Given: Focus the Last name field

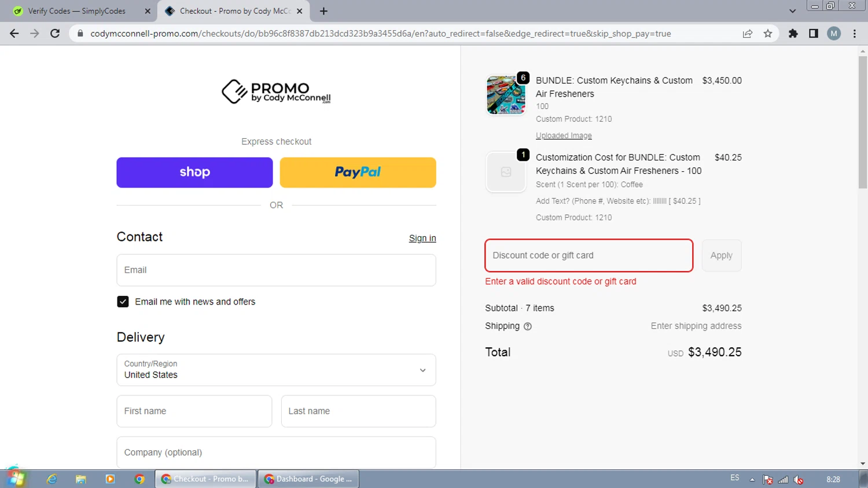Looking at the screenshot, I should 358,411.
